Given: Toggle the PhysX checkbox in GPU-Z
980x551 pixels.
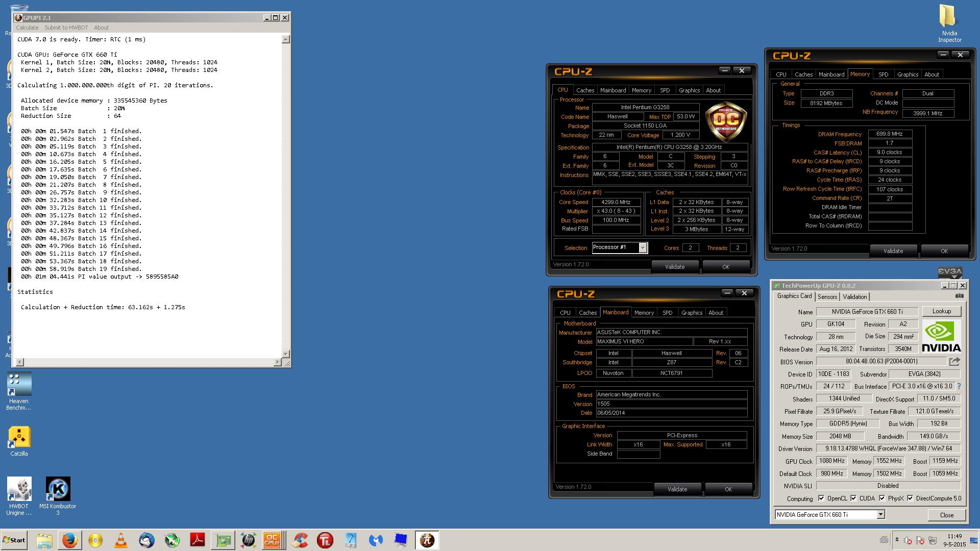Looking at the screenshot, I should tap(882, 498).
